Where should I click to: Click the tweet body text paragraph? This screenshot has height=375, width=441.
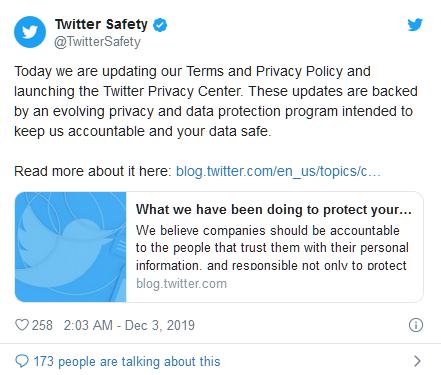click(216, 101)
